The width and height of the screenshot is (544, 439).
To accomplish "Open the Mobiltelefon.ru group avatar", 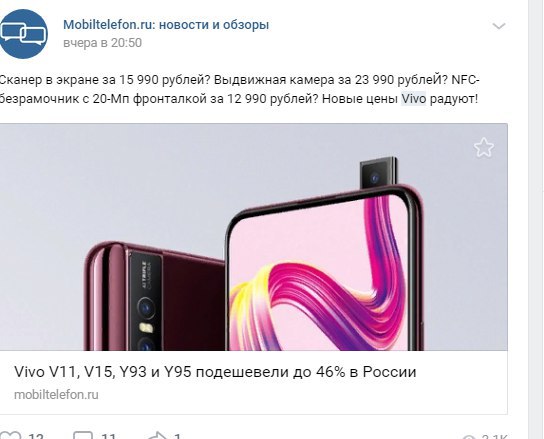I will tap(24, 34).
